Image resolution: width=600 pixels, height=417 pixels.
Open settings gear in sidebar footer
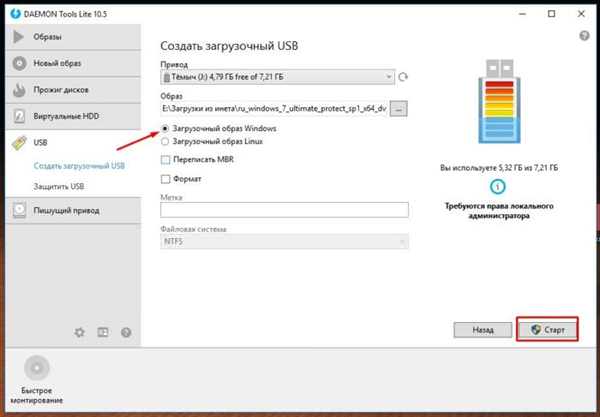pyautogui.click(x=80, y=332)
